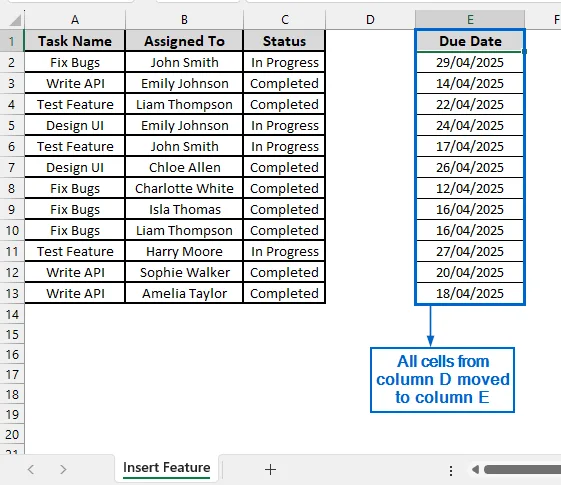Click the 26/04/2025 due date cell
This screenshot has width=561, height=485.
tap(470, 167)
